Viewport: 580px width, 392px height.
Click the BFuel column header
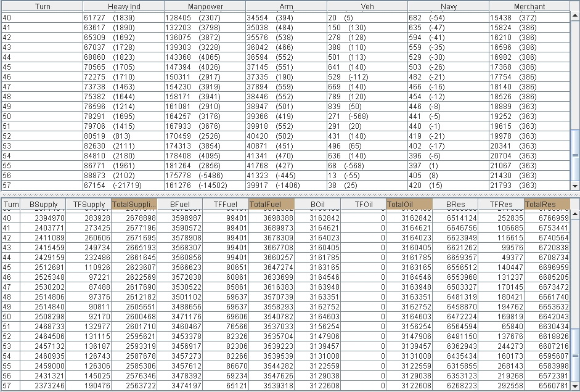[x=180, y=204]
